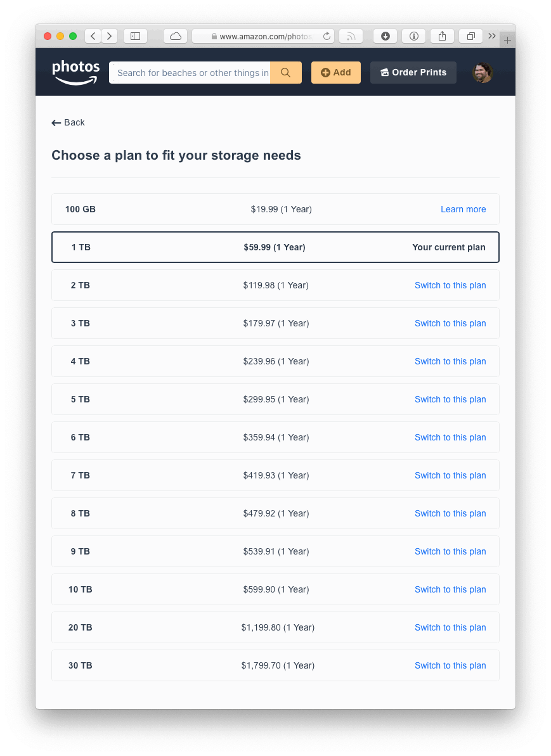
Task: Switch to the 2 TB plan
Action: point(450,285)
